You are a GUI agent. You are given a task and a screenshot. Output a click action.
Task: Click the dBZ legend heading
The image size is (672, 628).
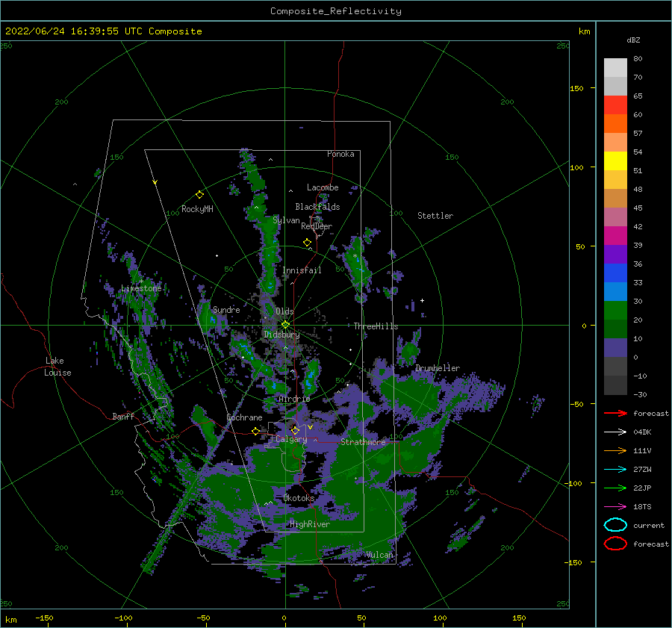point(633,40)
